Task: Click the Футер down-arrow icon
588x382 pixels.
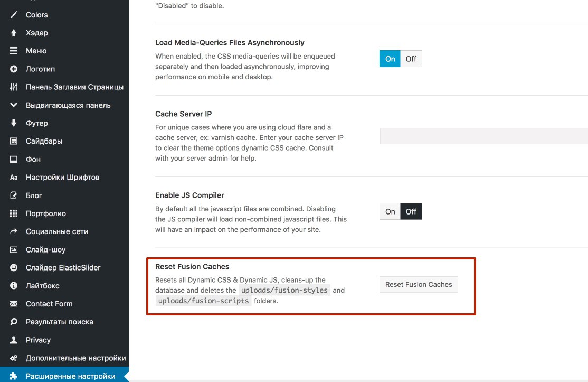Action: coord(14,123)
